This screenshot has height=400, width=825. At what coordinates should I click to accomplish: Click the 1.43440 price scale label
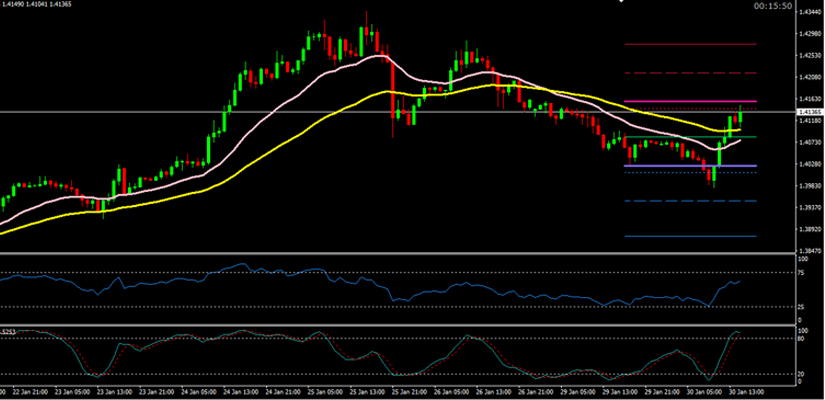810,12
